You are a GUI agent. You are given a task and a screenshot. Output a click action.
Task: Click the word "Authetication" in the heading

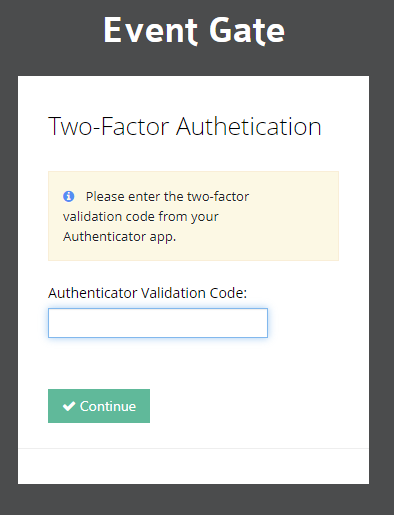249,126
